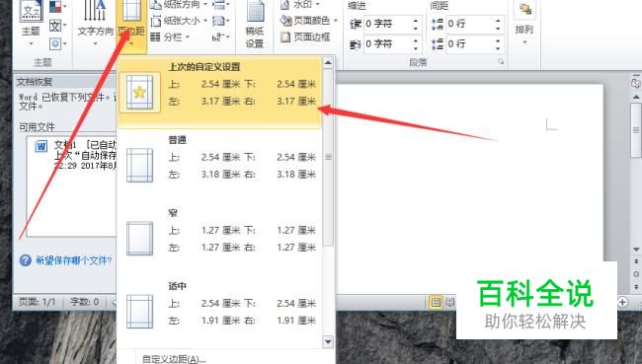Open the 纸张方向 orientation dropdown
This screenshot has height=364, width=642.
pyautogui.click(x=180, y=5)
